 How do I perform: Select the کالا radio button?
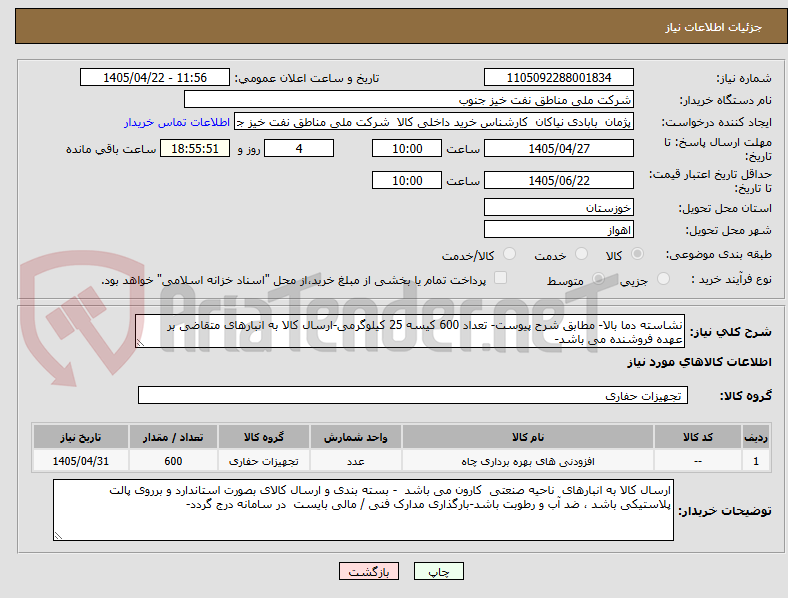coord(637,254)
